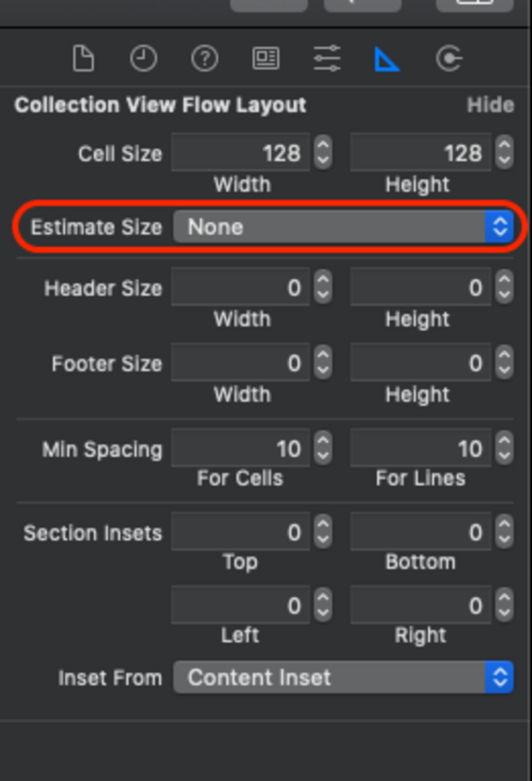Click the Min Spacing For Cells stepper

click(323, 449)
